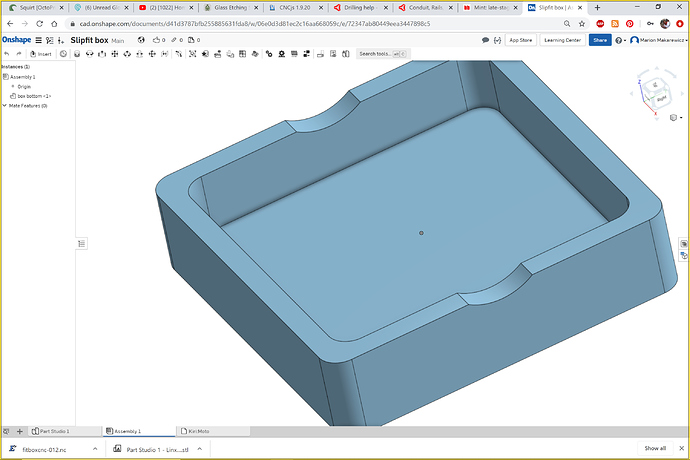Open the downloaded fitboxcnc-012.nc file

click(44, 449)
